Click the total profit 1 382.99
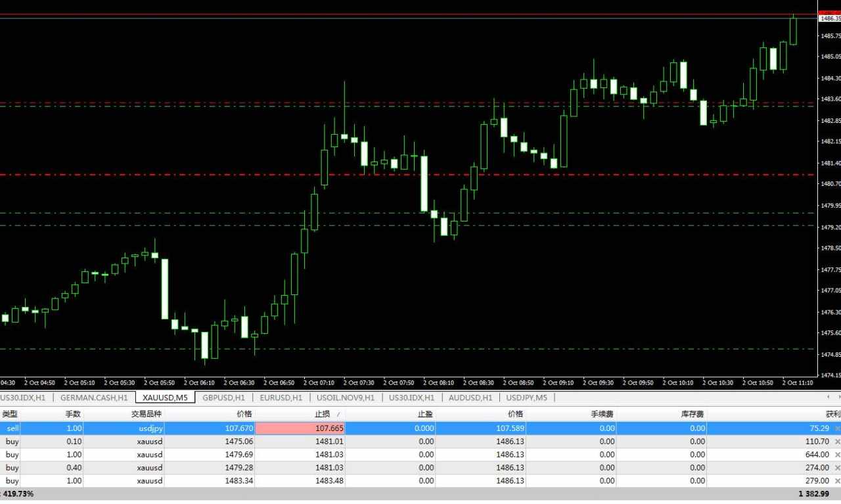Image resolution: width=841 pixels, height=504 pixels. (813, 493)
